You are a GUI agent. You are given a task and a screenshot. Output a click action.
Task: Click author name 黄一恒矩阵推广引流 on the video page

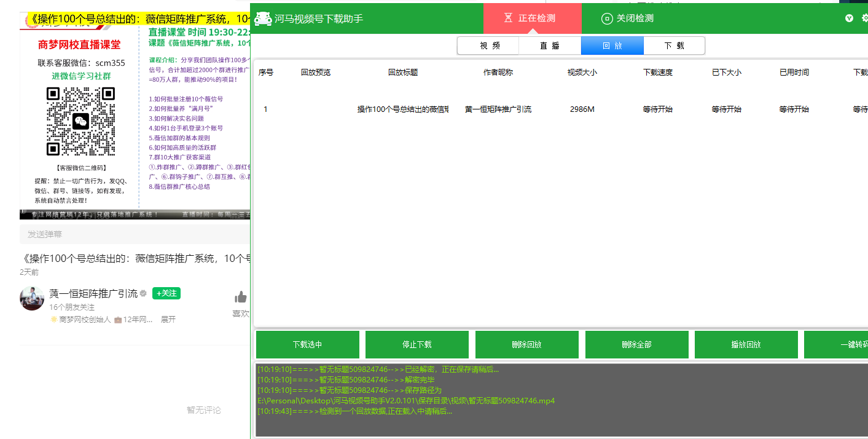[93, 293]
